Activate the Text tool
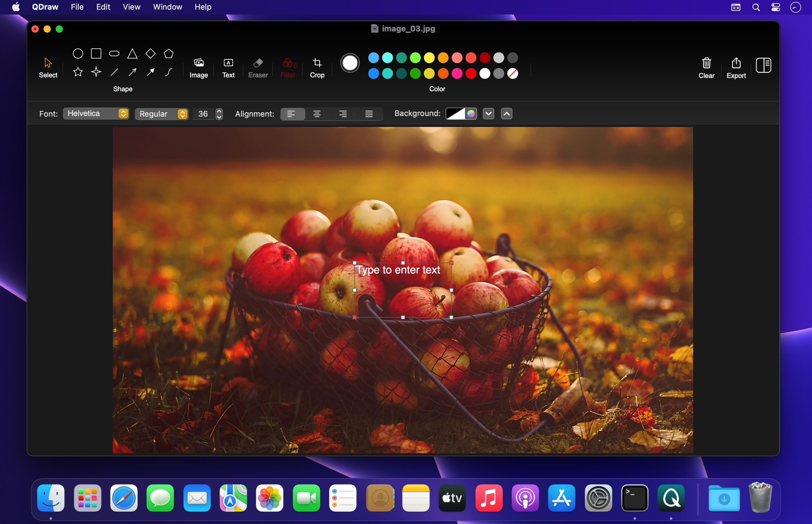This screenshot has width=812, height=524. pos(228,67)
